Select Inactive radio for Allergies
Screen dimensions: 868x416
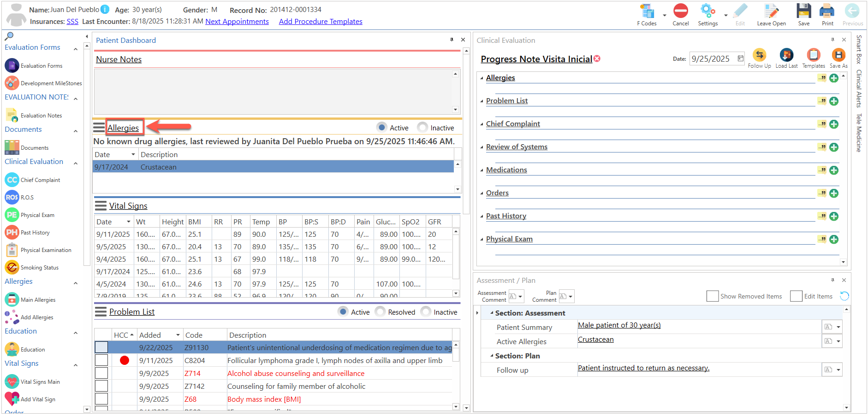422,128
